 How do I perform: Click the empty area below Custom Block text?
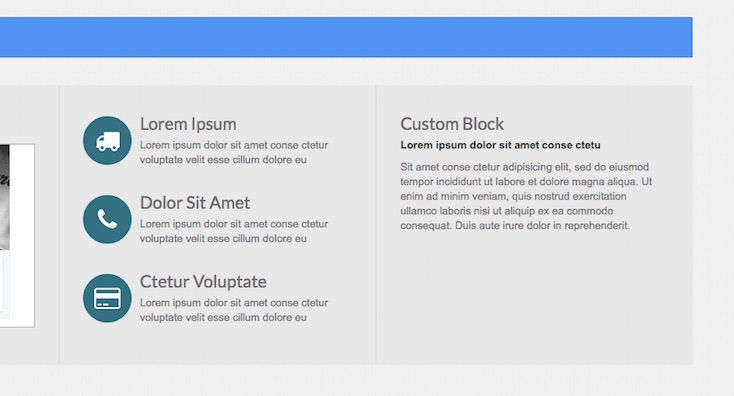(534, 295)
